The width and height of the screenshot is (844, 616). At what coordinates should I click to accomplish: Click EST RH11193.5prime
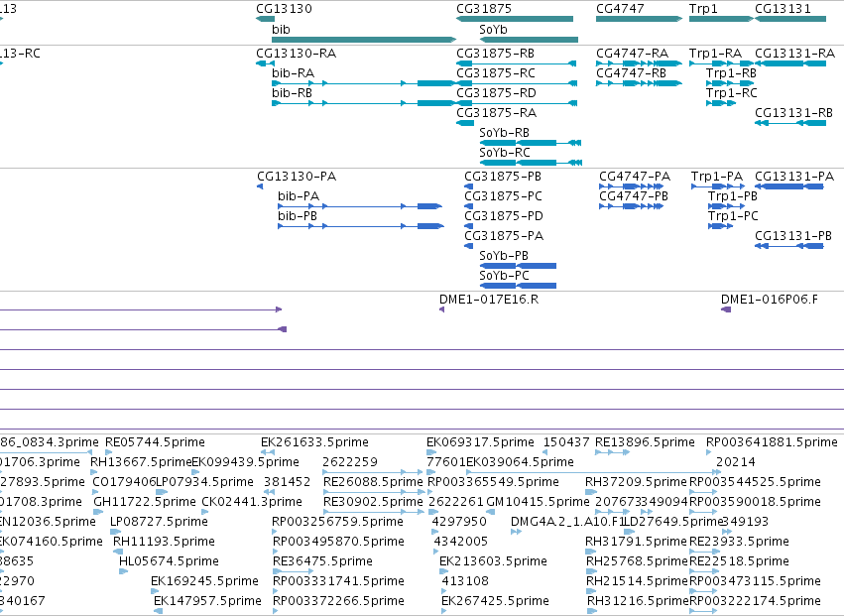(x=118, y=552)
